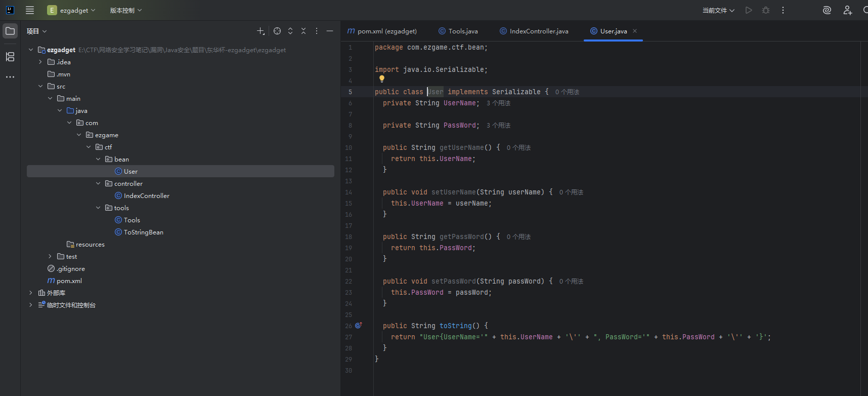Open the 版本控制 version control dropdown

pos(126,10)
